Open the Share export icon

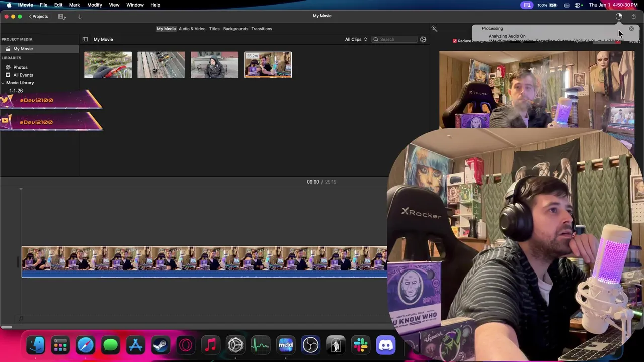tap(633, 16)
